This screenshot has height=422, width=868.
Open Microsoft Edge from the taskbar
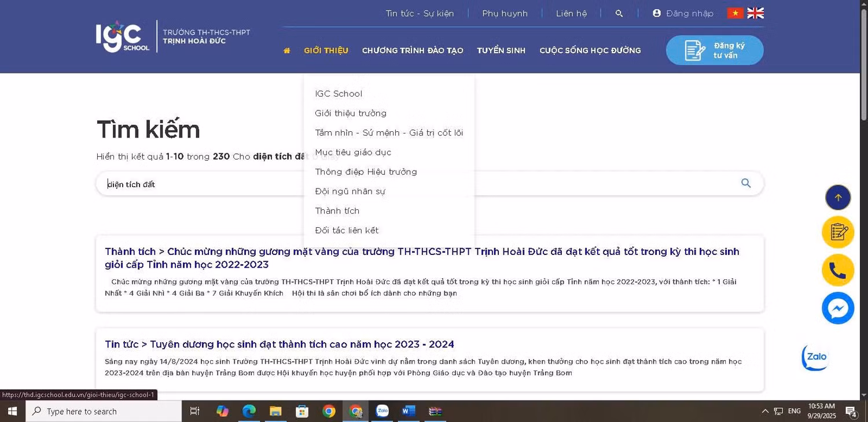pos(249,411)
